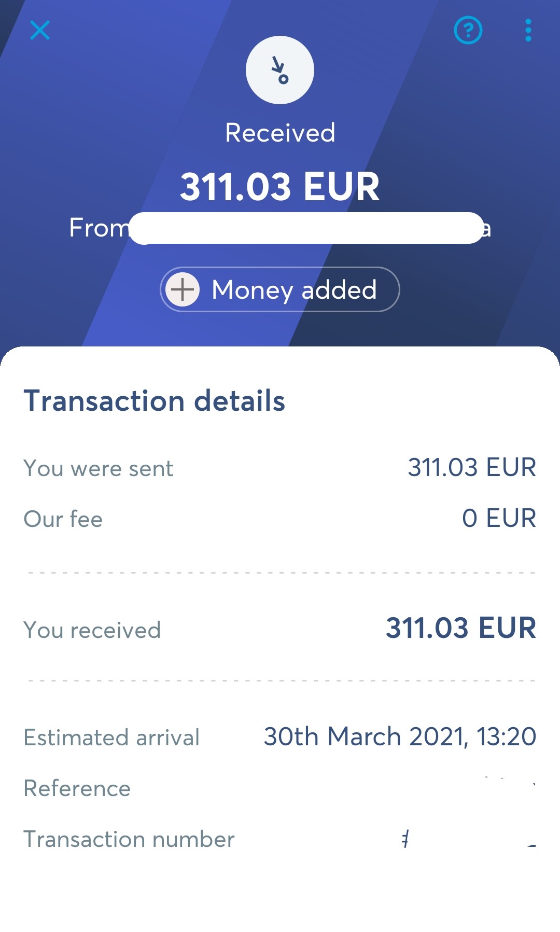Tap the plus icon in Money added

pos(183,289)
